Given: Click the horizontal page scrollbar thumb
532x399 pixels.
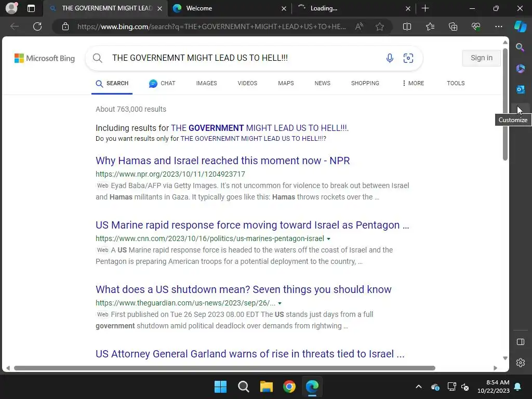Looking at the screenshot, I should (224, 368).
